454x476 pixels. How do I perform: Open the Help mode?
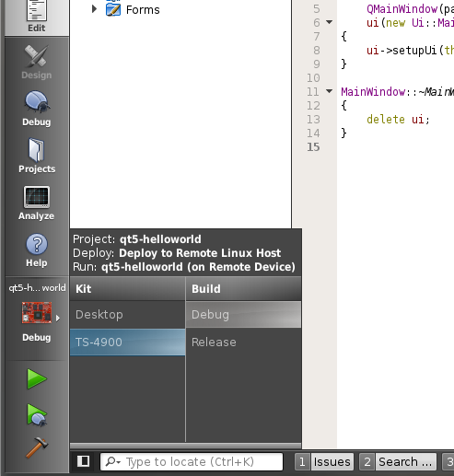tap(37, 250)
